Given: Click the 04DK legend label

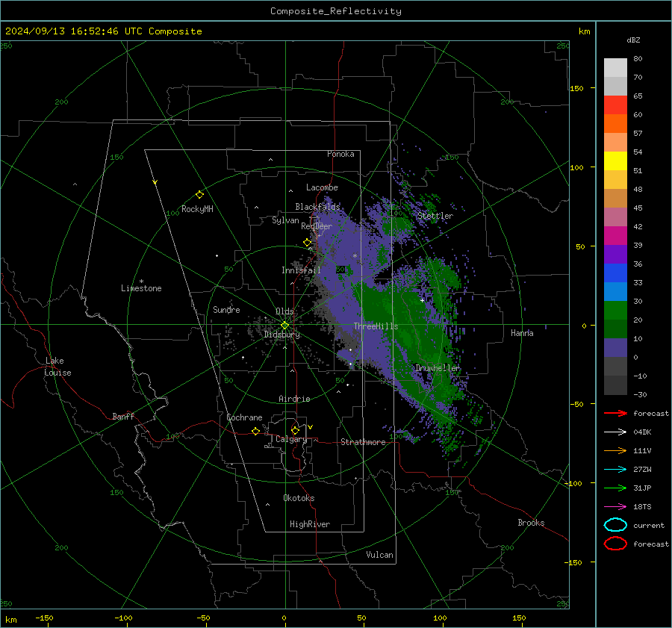Looking at the screenshot, I should click(x=642, y=432).
